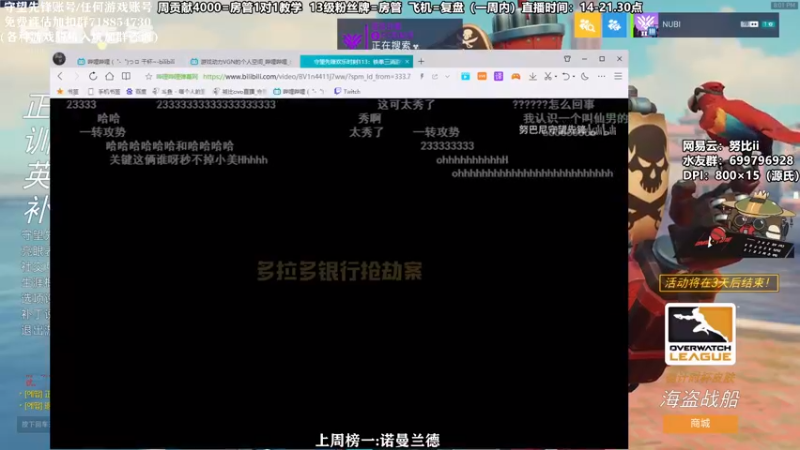Open the reading mode book icon
The image size is (800, 450).
[x=126, y=76]
